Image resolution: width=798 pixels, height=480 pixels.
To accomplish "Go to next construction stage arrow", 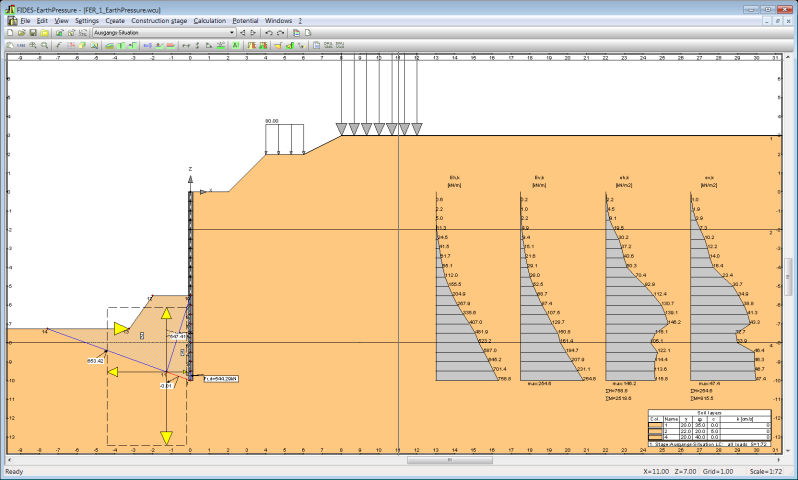I will click(253, 33).
